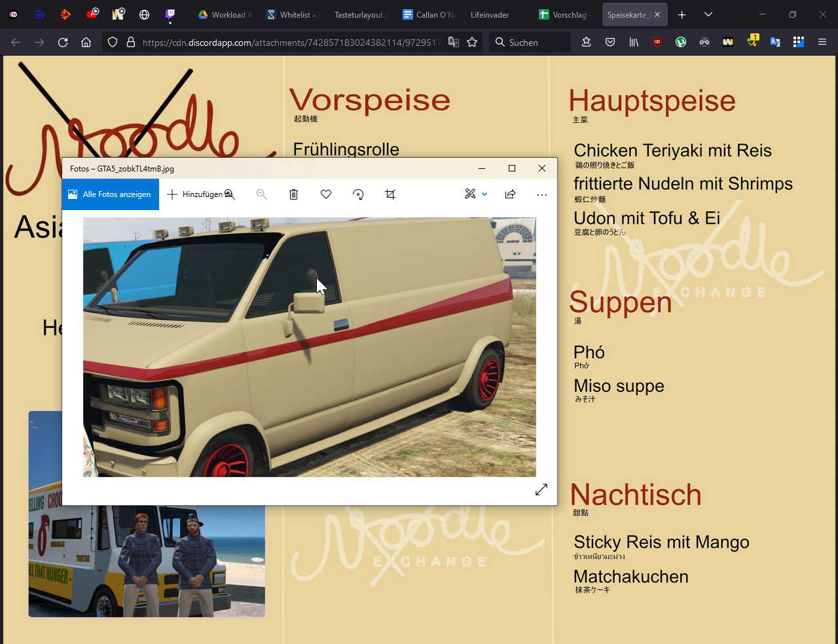Open the library bookshelf icon
The height and width of the screenshot is (644, 838).
pos(634,43)
